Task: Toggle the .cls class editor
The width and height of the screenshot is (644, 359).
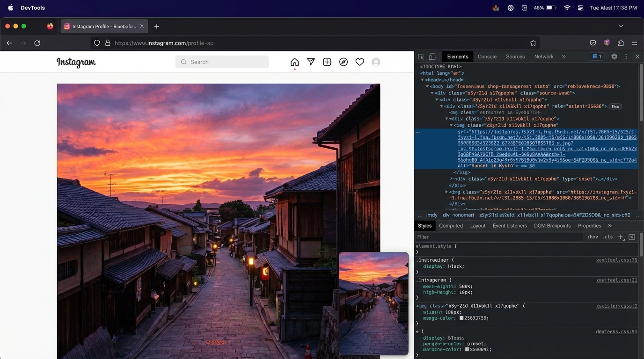Action: click(x=608, y=237)
